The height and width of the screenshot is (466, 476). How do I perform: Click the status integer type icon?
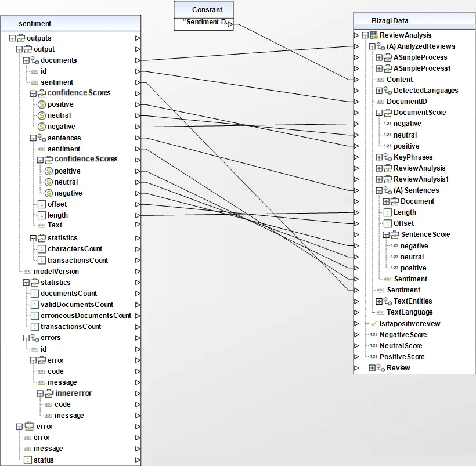(28, 460)
